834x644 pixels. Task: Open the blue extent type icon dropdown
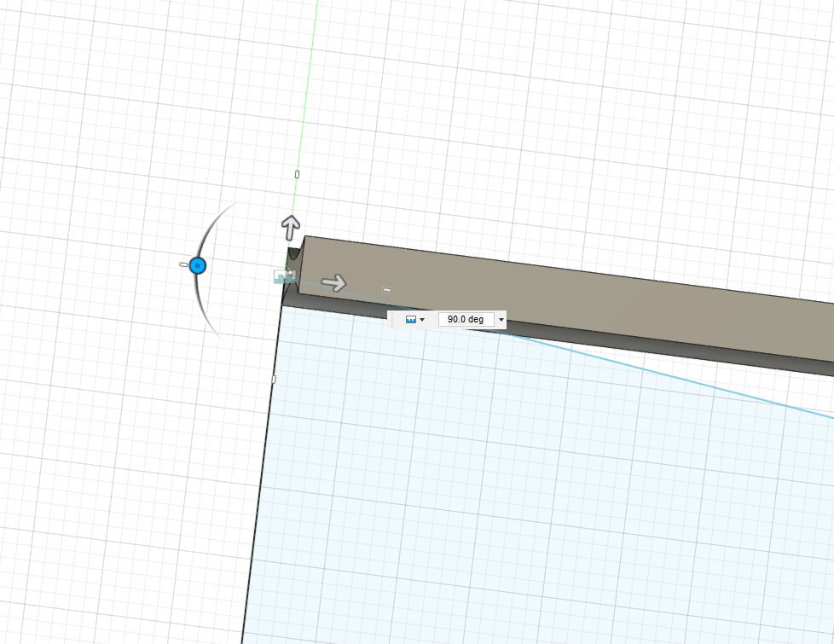point(415,319)
